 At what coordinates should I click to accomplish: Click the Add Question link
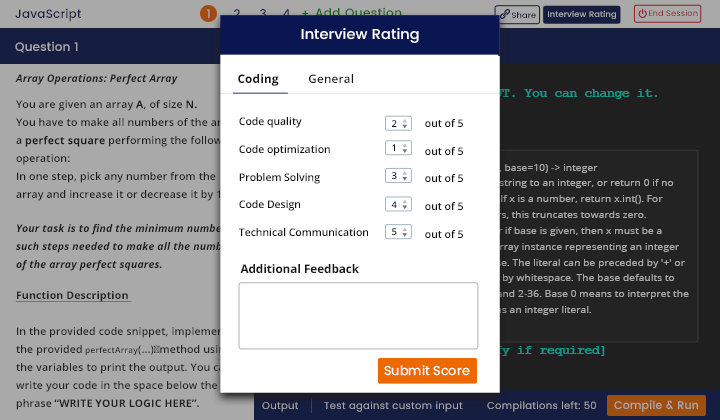[x=352, y=12]
